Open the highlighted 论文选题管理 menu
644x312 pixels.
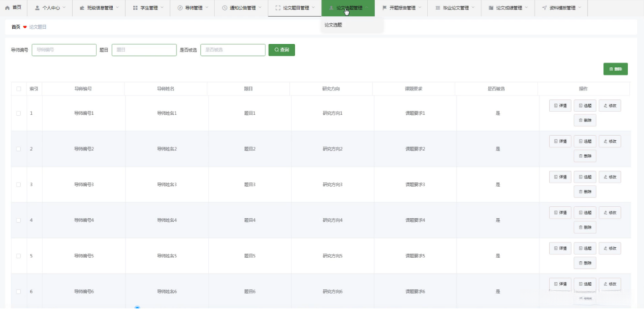[348, 8]
